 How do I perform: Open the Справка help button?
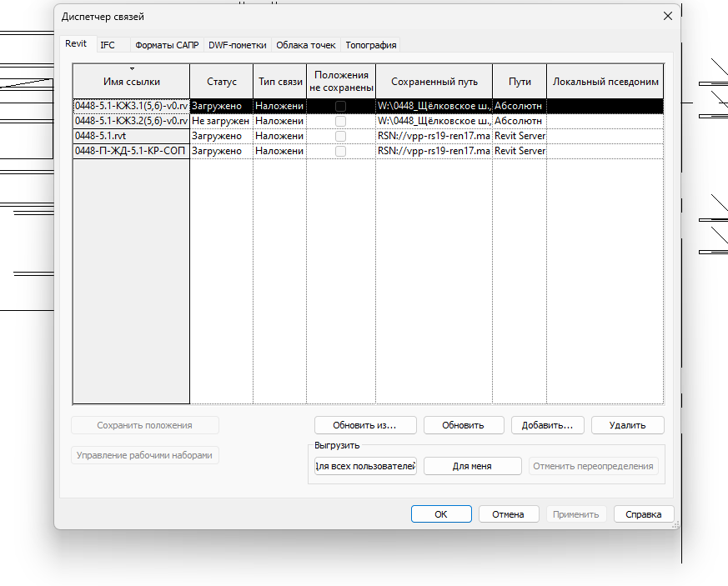644,514
